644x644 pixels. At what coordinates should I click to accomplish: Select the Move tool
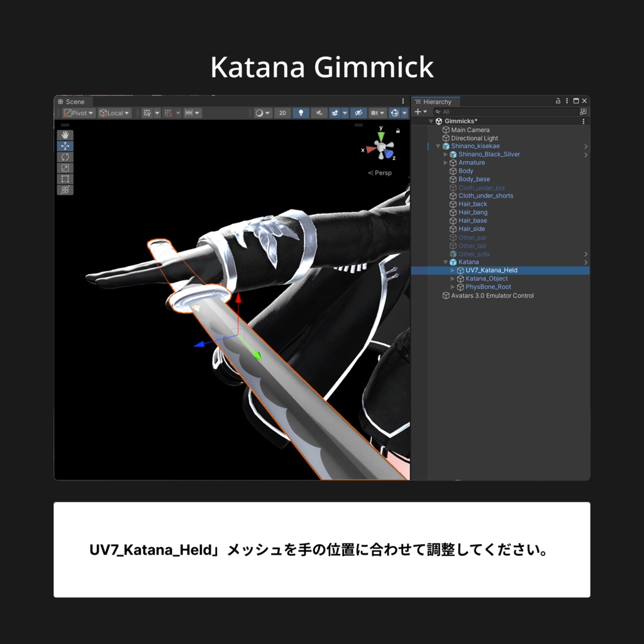pyautogui.click(x=65, y=146)
